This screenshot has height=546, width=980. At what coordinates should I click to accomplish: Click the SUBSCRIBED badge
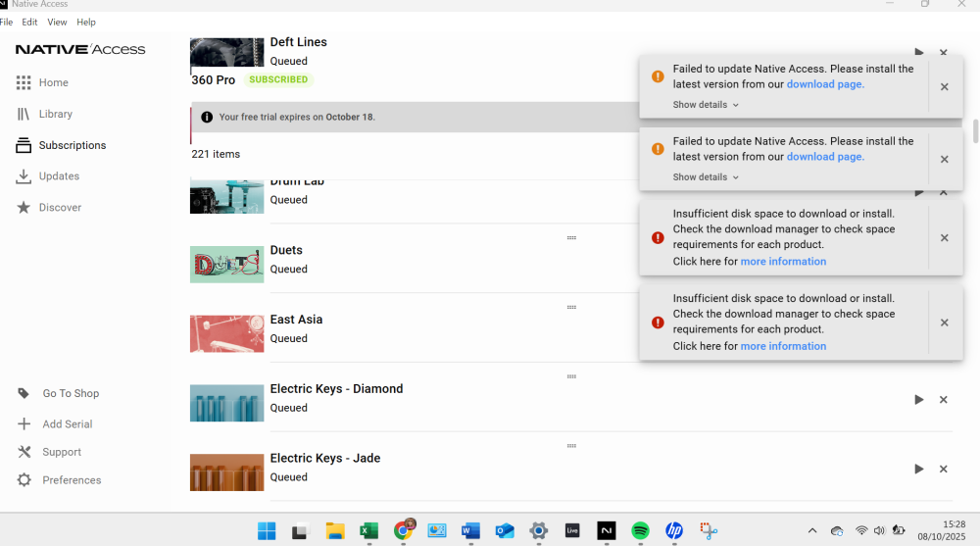[x=278, y=79]
